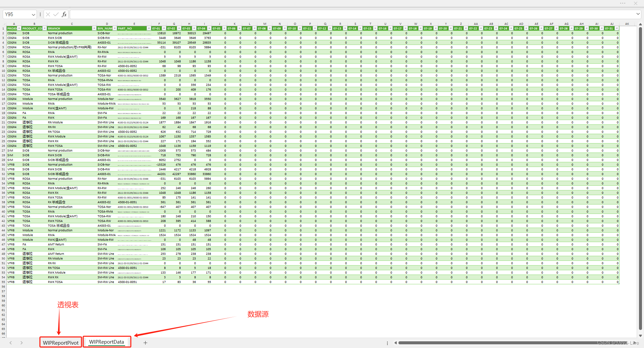Screen dimensions: 644x348
Task: Open the 07-04 column filter dropdown
Action: coord(209,28)
